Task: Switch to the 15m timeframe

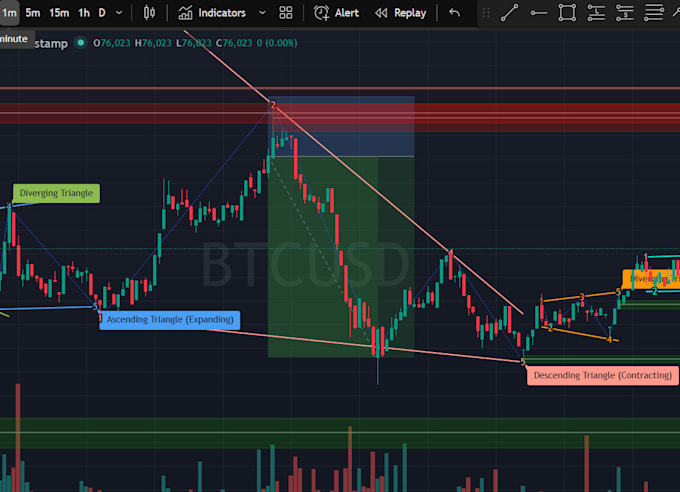Action: [59, 13]
